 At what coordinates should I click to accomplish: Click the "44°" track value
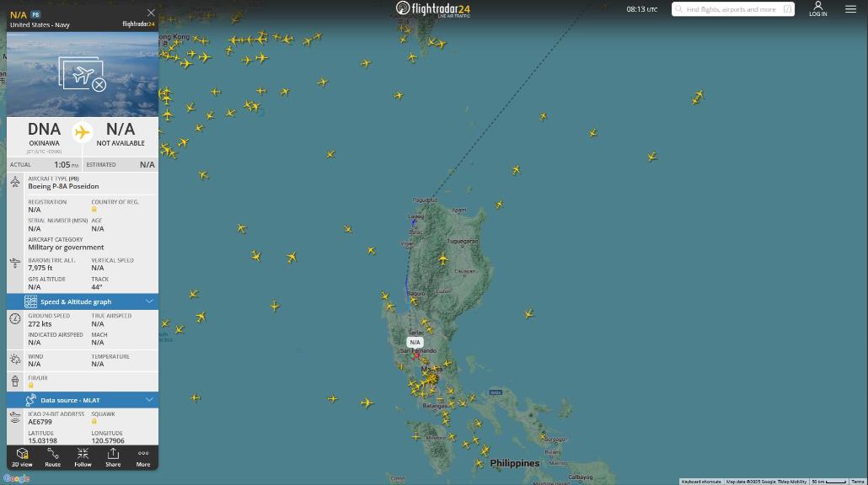(97, 287)
